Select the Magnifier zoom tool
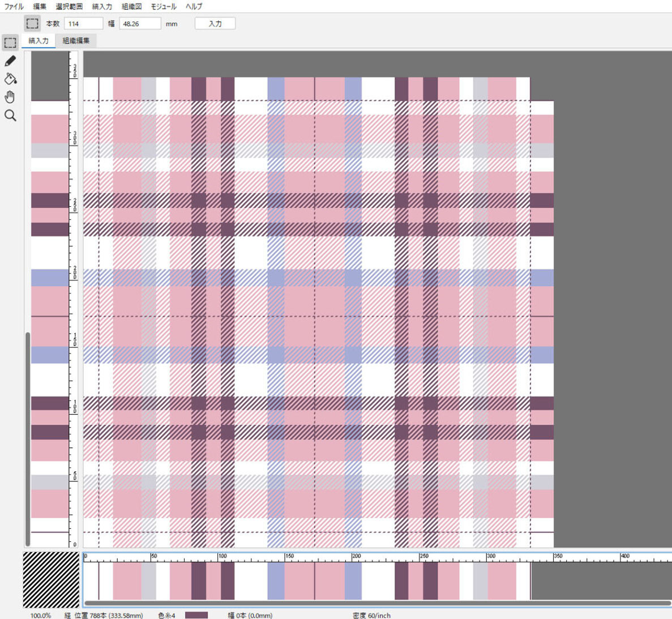The width and height of the screenshot is (672, 619). 10,116
